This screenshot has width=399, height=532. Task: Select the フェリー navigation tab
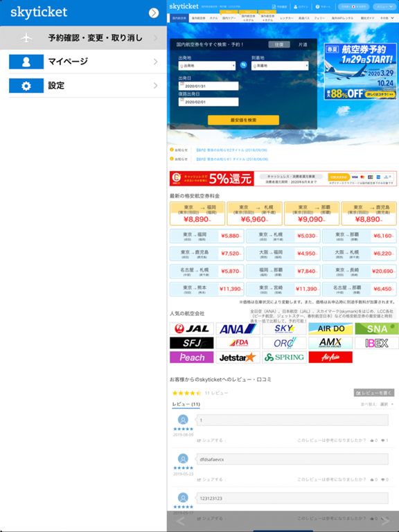tap(319, 18)
